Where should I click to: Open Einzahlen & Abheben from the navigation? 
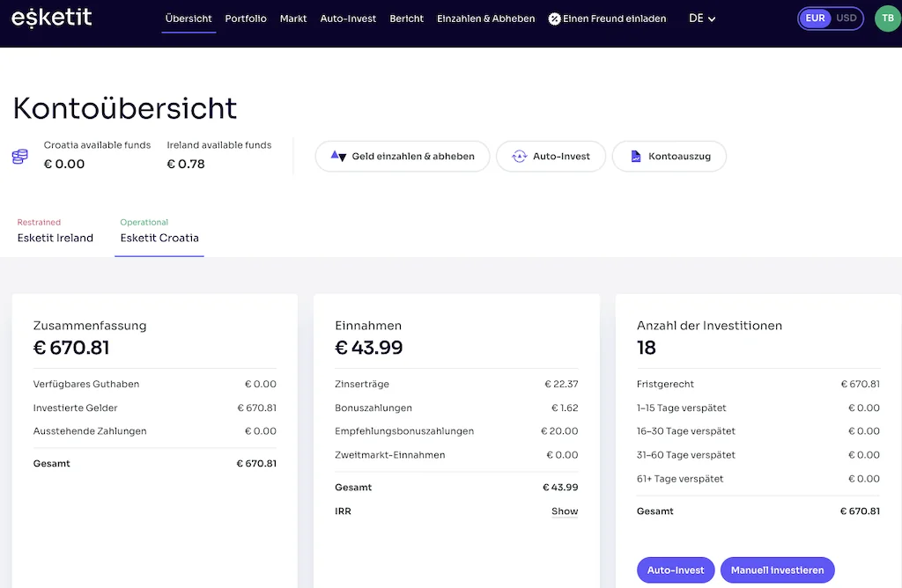[485, 18]
